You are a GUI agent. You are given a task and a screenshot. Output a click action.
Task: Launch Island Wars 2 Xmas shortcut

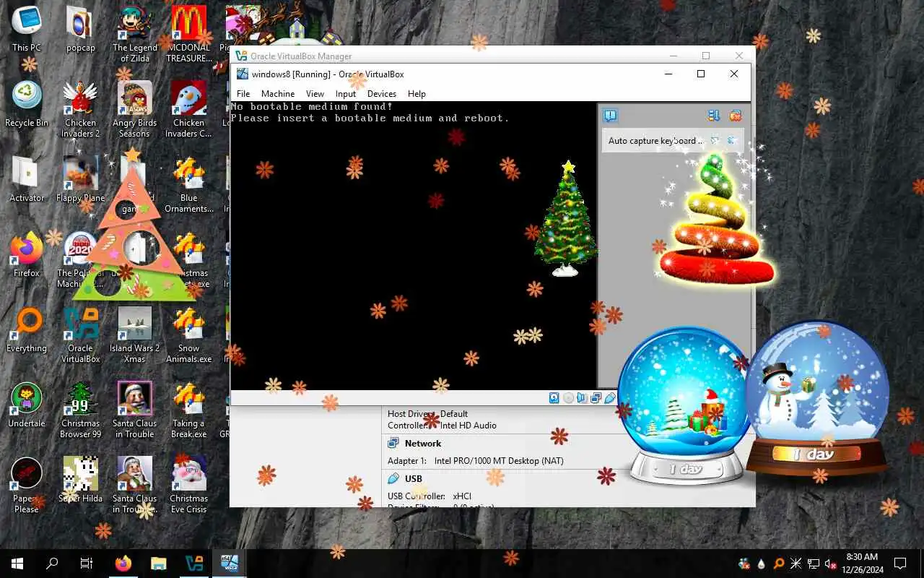point(135,335)
